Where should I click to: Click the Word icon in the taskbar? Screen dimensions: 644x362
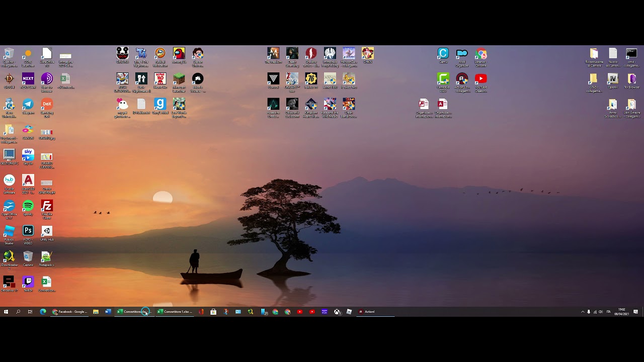pyautogui.click(x=108, y=312)
